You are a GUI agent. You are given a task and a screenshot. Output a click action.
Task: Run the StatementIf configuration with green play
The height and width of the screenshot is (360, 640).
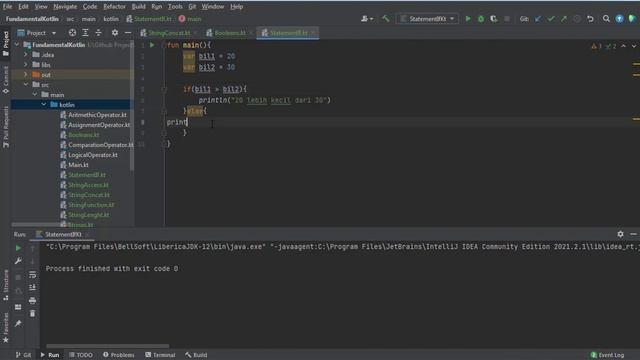[468, 19]
